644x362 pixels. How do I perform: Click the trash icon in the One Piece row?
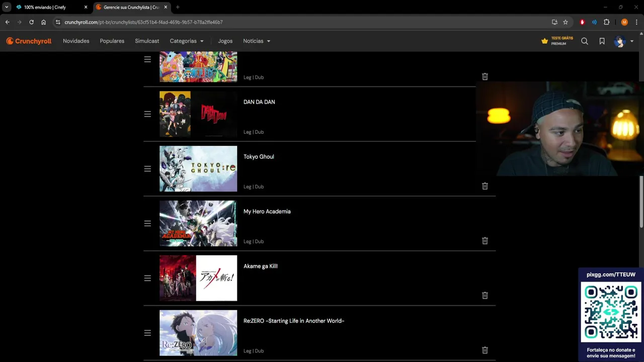click(x=485, y=76)
